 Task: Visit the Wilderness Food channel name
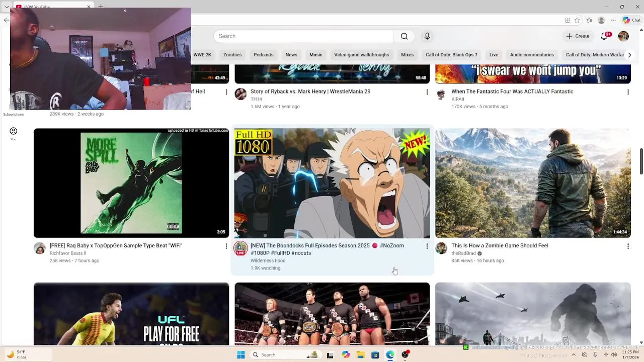click(x=268, y=260)
